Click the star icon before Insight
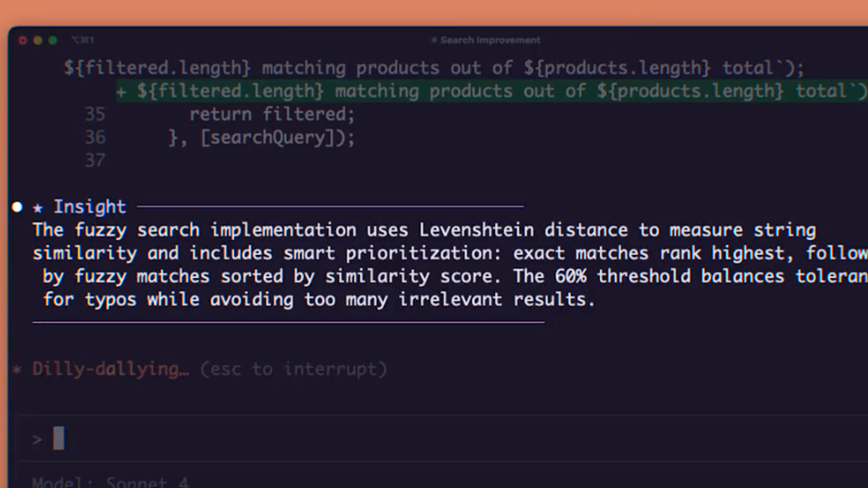This screenshot has height=488, width=868. coord(38,208)
